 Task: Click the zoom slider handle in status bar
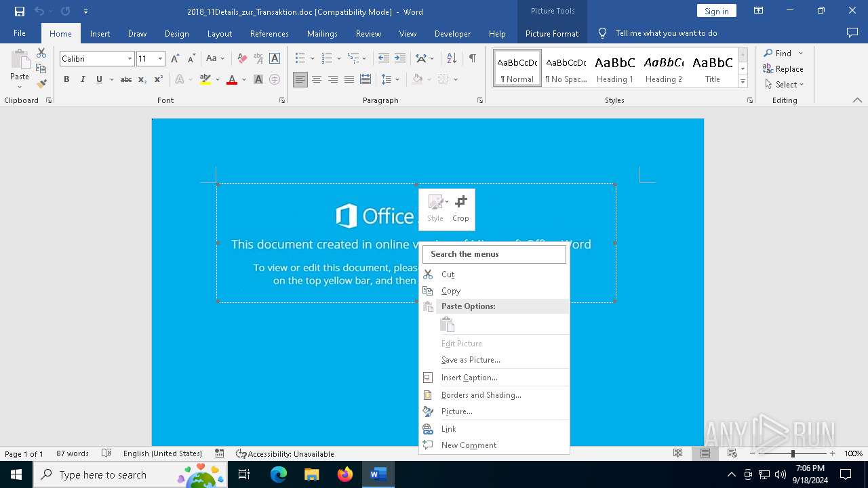click(792, 453)
